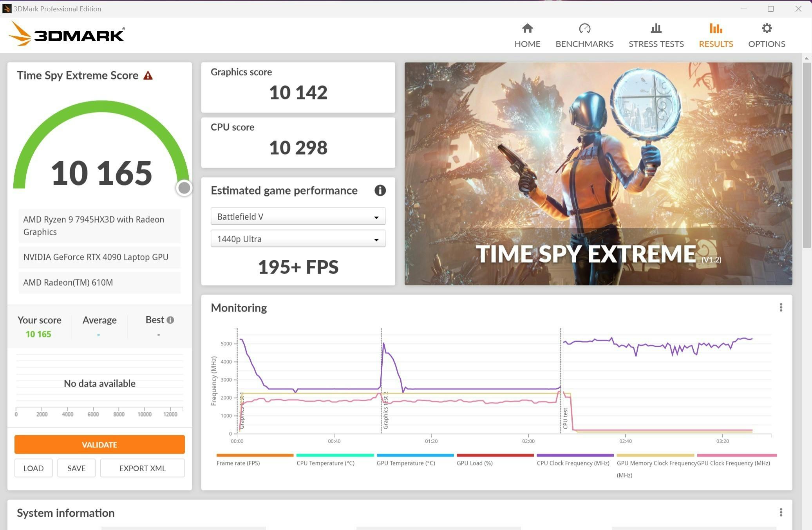Viewport: 812px width, 530px height.
Task: Toggle CPU Clock Frequency legend series
Action: pyautogui.click(x=575, y=460)
